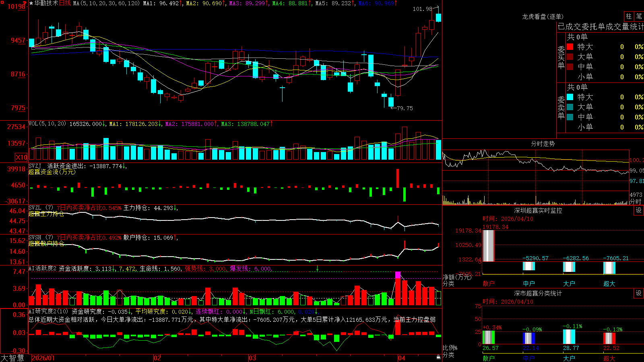Click the red question mark icon near 10198
644x362 pixels.
25,3
